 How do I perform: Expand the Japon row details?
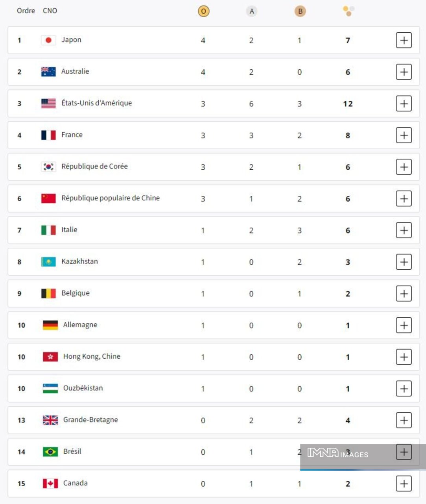click(x=404, y=40)
